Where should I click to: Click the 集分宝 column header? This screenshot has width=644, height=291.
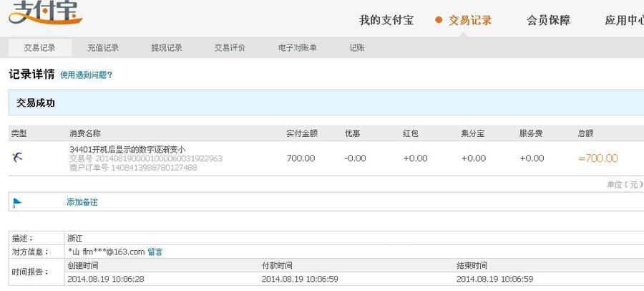pyautogui.click(x=473, y=133)
